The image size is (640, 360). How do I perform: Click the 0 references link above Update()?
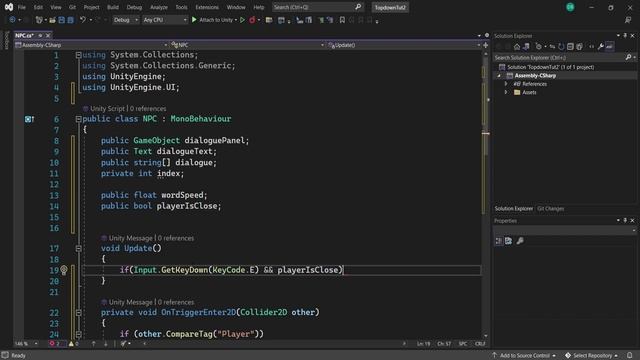(176, 238)
